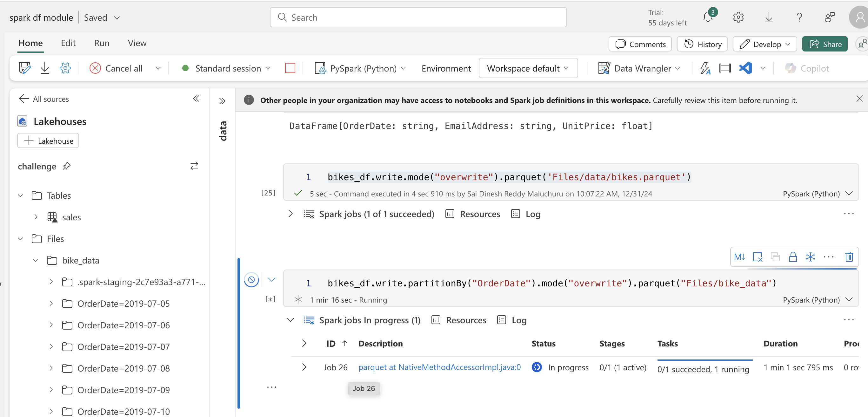
Task: Switch to View tab
Action: (137, 43)
